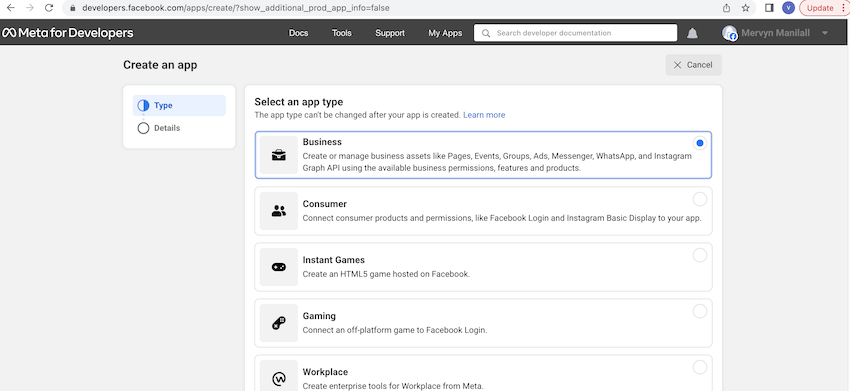This screenshot has height=391, width=850.
Task: Click the Gaming heading text
Action: tap(319, 316)
